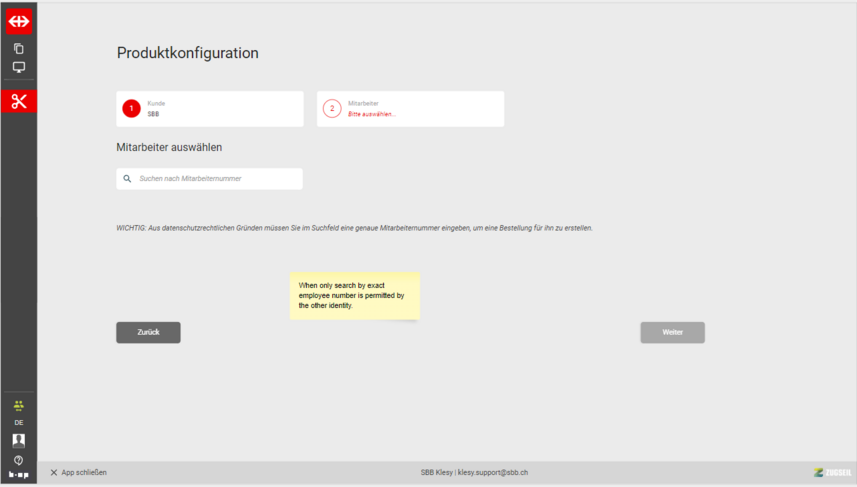
Task: Select step 1 Kunde SBB card
Action: coord(210,109)
